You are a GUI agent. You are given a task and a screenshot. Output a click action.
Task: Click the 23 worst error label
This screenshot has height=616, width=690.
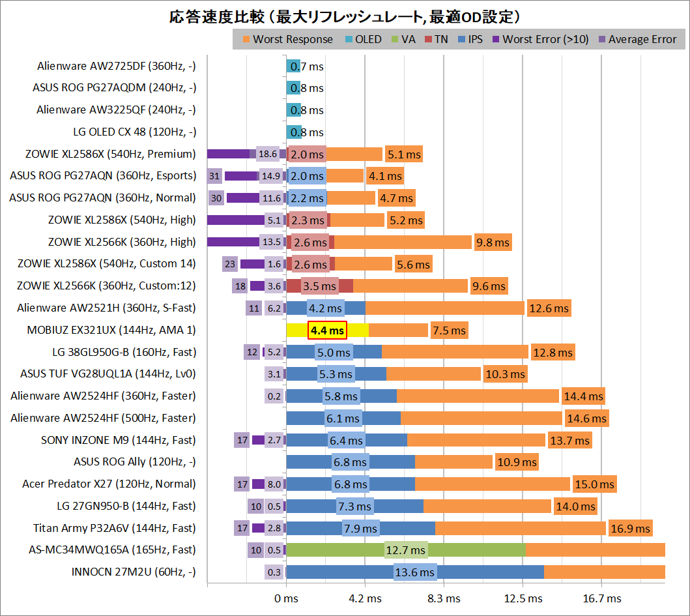(x=230, y=264)
